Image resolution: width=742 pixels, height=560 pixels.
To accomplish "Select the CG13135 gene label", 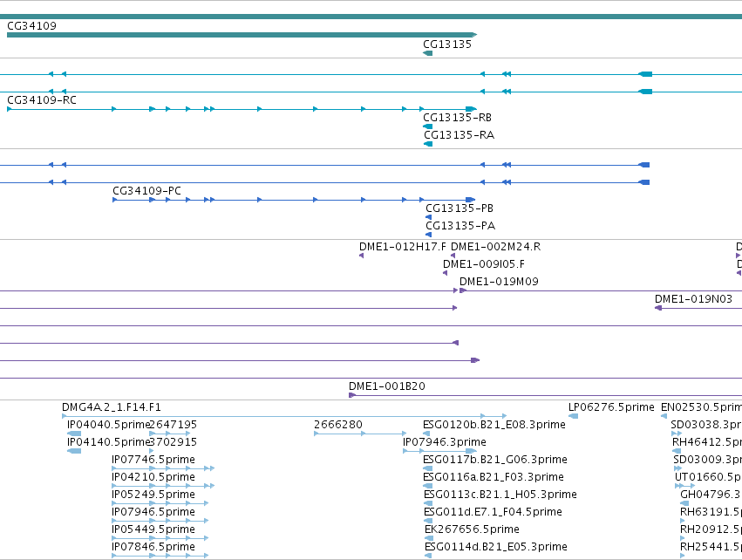I will [447, 44].
